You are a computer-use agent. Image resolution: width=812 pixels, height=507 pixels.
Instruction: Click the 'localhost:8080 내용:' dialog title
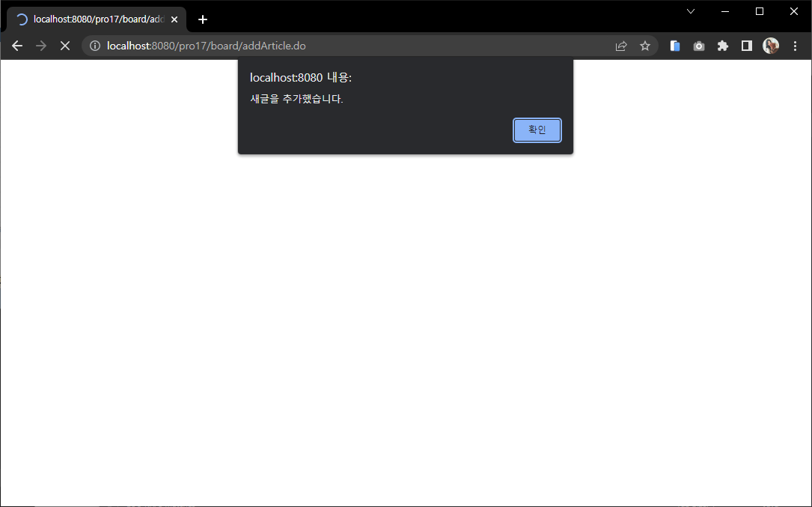(300, 78)
